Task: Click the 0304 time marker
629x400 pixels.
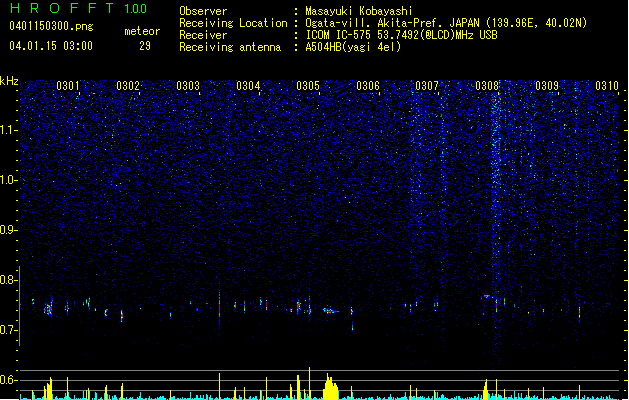Action: tap(248, 86)
